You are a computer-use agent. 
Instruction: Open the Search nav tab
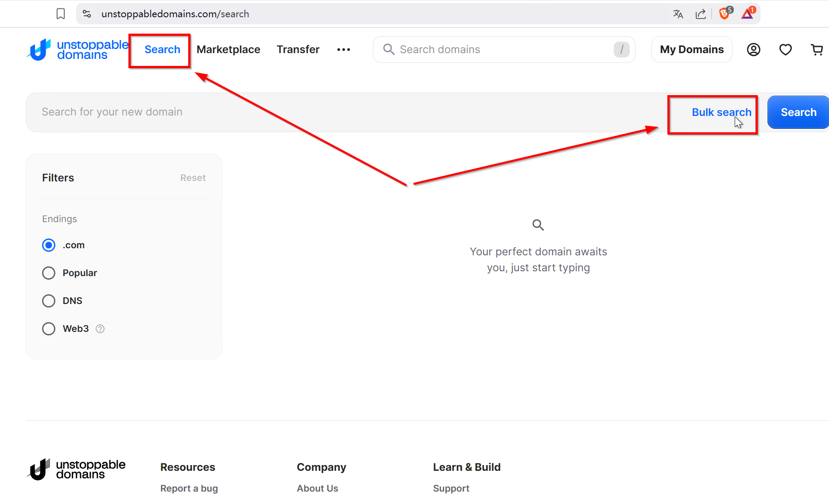pyautogui.click(x=163, y=50)
